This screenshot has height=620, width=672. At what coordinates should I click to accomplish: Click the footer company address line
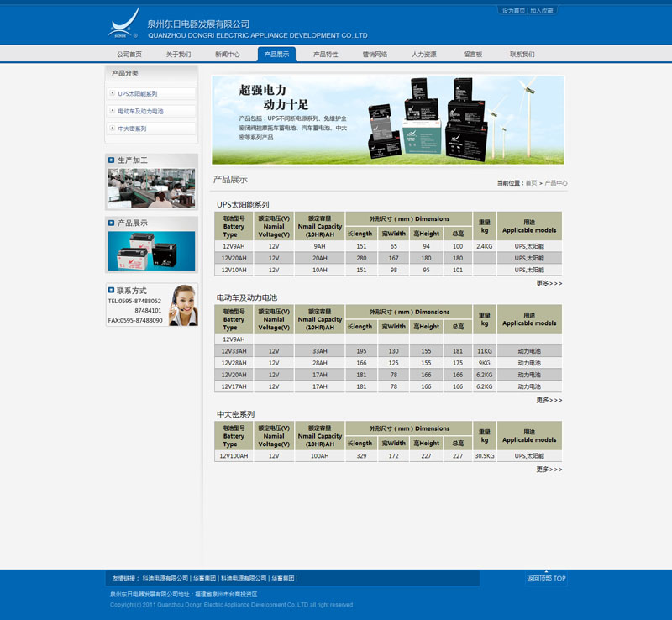pyautogui.click(x=183, y=594)
